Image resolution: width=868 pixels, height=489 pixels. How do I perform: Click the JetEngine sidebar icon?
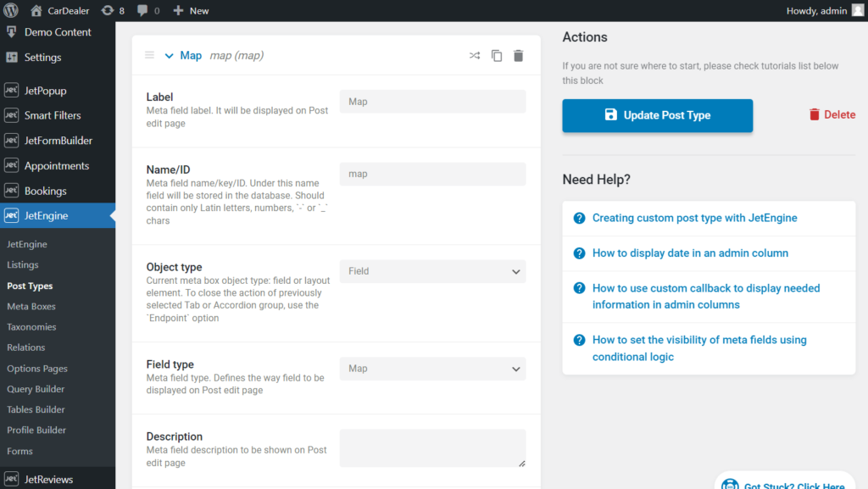[12, 216]
